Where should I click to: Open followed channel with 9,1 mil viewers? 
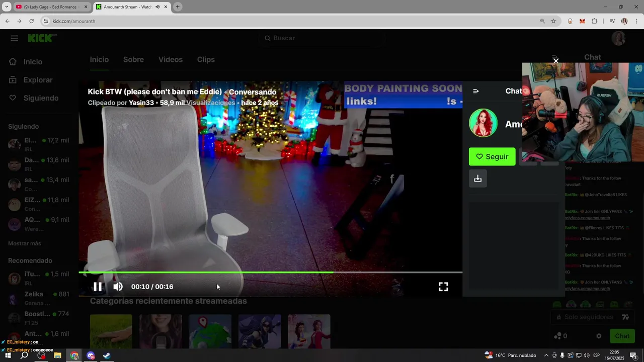click(x=39, y=224)
